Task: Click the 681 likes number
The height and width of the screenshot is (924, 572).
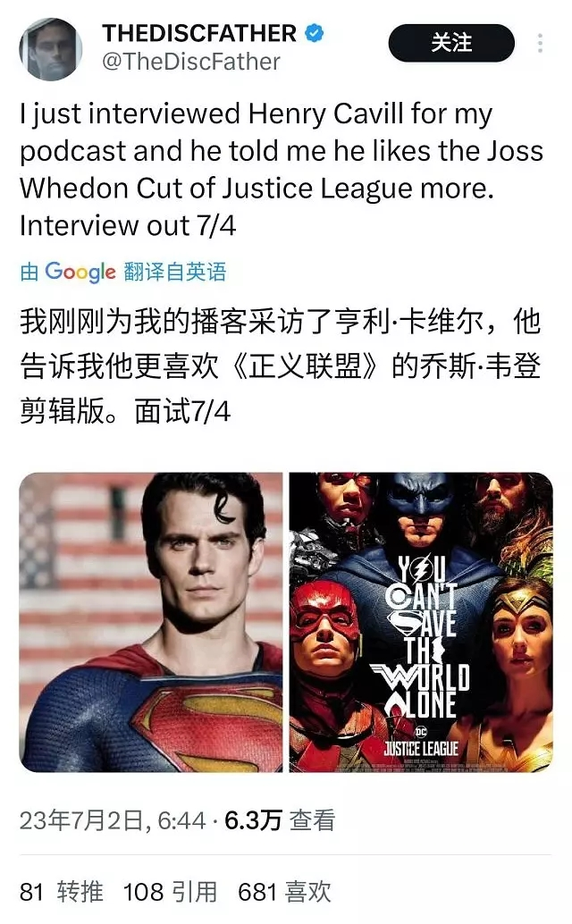Action: point(257,892)
